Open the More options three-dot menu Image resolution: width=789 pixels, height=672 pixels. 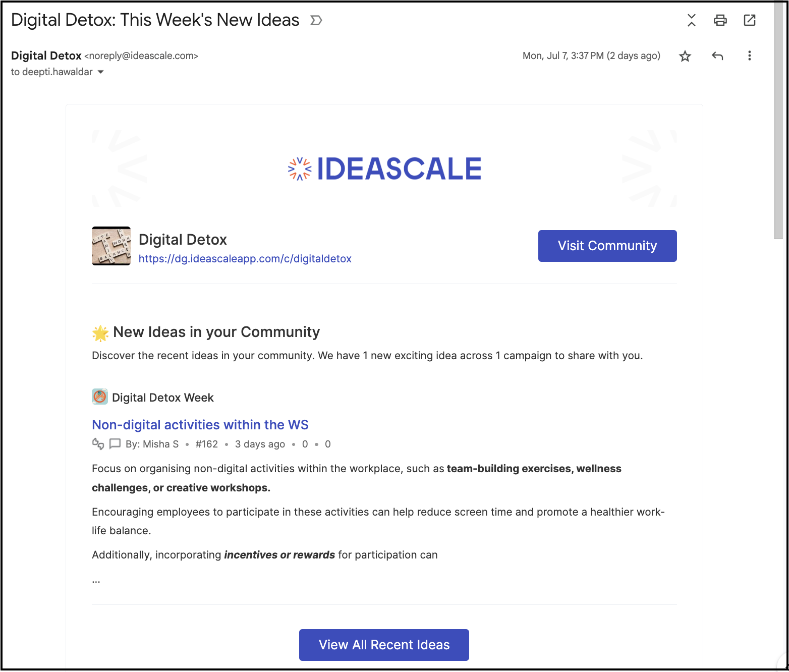[750, 55]
